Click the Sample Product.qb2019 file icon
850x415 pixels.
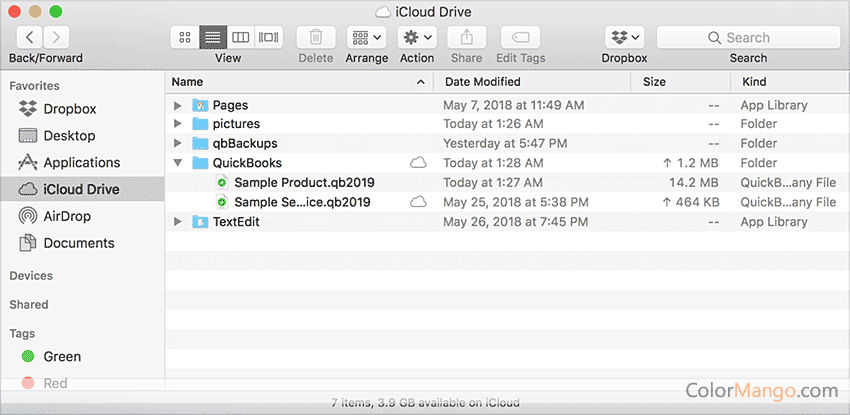point(221,183)
